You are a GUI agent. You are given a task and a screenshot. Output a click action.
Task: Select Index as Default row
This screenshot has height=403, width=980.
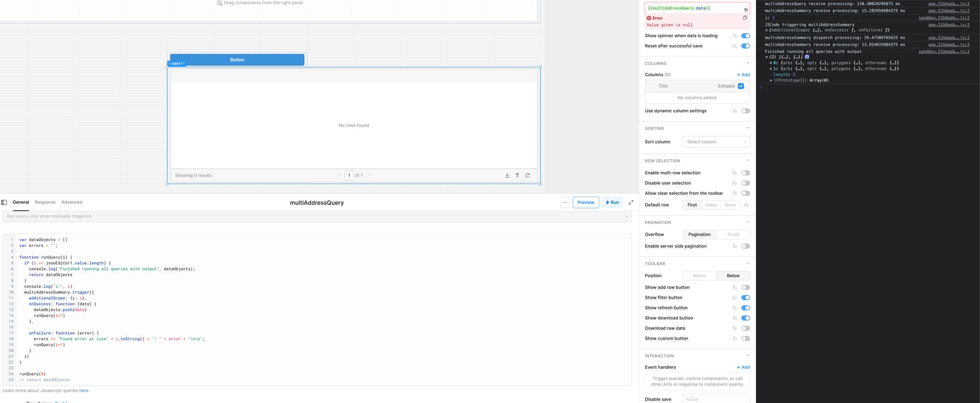pyautogui.click(x=711, y=205)
